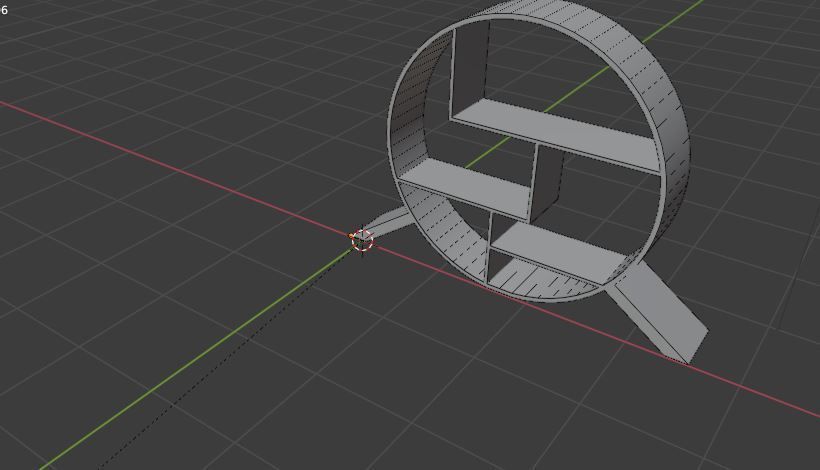This screenshot has width=820, height=470.
Task: Select the top vertical divider panel
Action: pyautogui.click(x=469, y=69)
